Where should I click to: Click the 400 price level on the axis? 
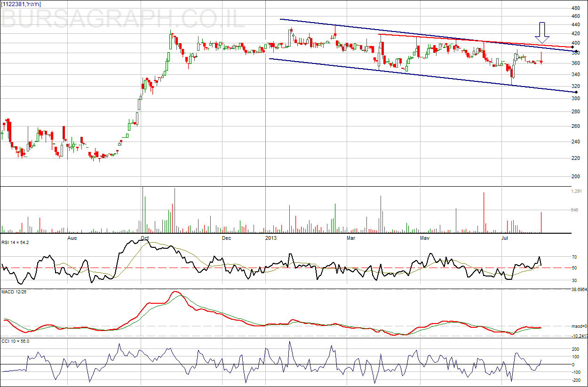(575, 43)
